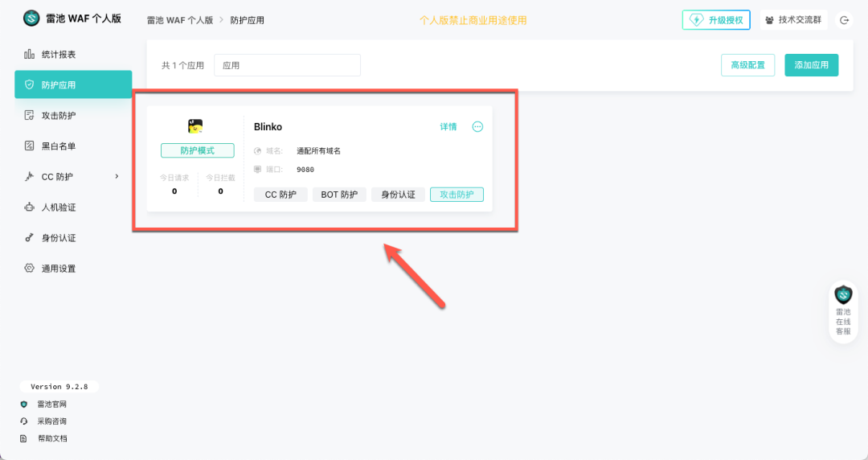Click the port value 9080
The height and width of the screenshot is (460, 868).
pyautogui.click(x=305, y=169)
